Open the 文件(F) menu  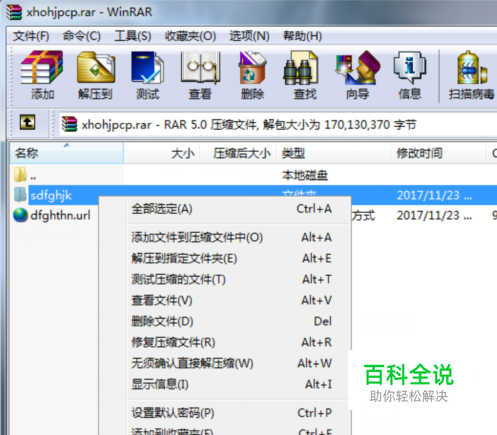(31, 36)
